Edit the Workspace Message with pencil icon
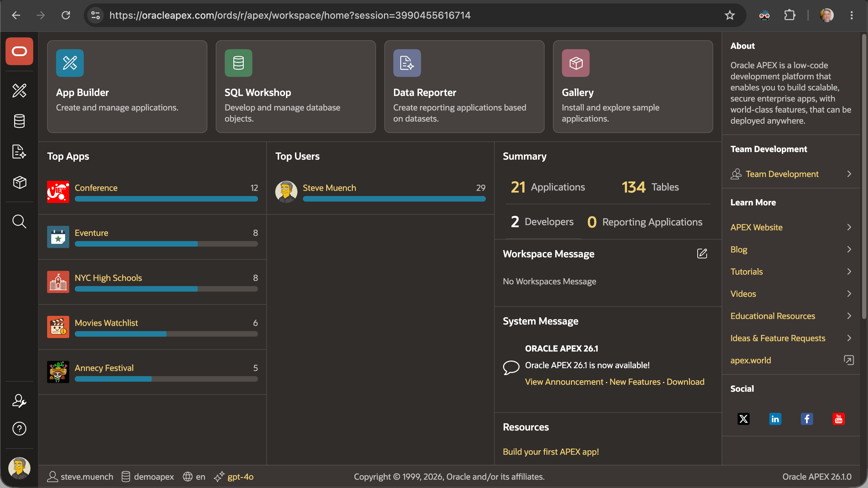 tap(702, 254)
